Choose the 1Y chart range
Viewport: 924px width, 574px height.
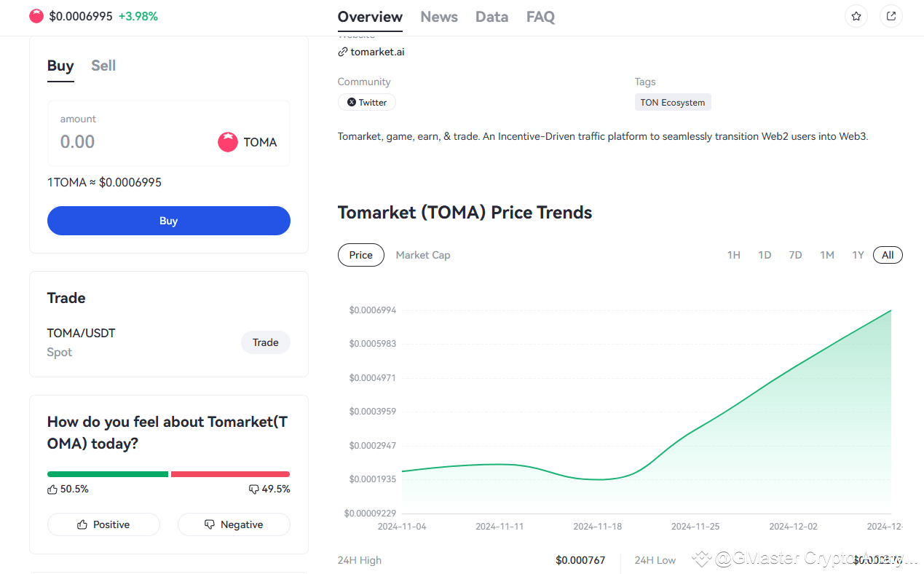tap(858, 255)
